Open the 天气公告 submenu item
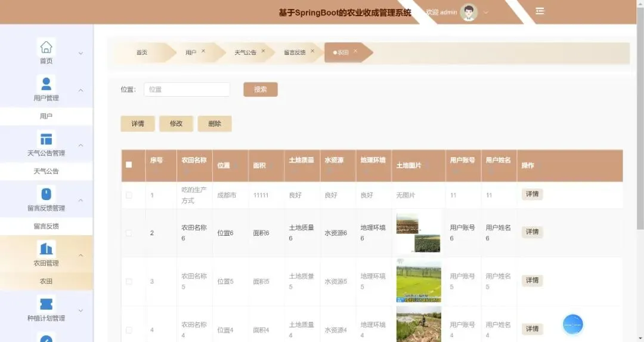Screen dimensions: 644x342 click(x=47, y=171)
